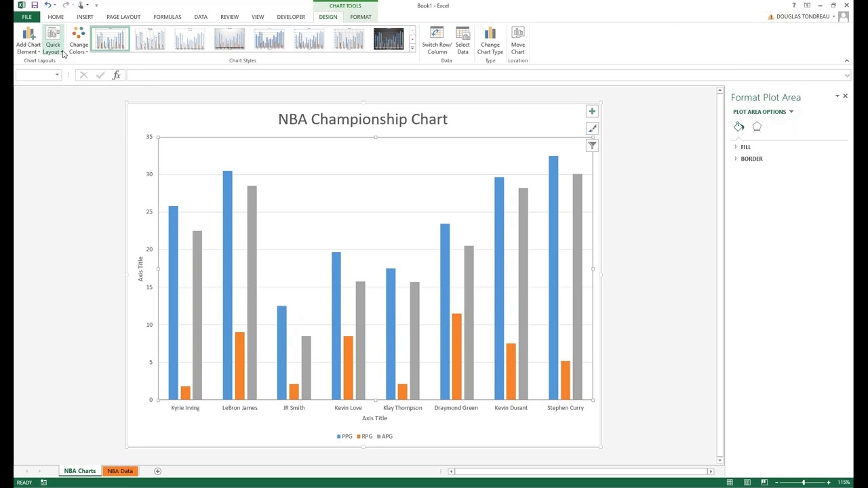Click the vertical Axis Title

(140, 269)
